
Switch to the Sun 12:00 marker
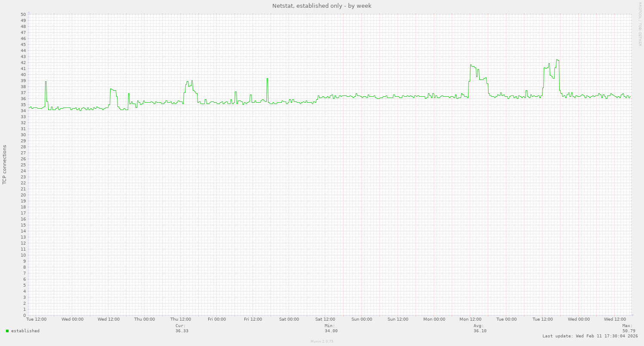[397, 319]
